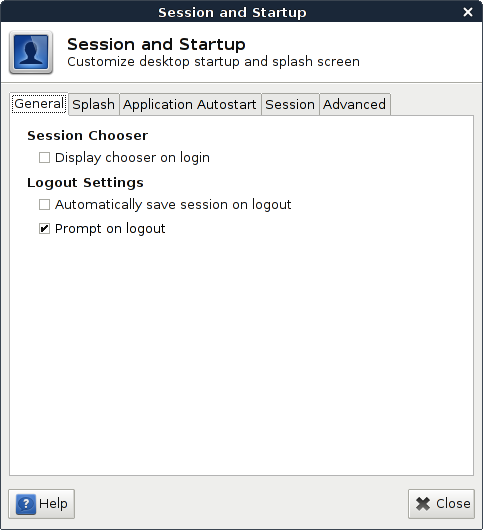
Task: Enable Display chooser on login checkbox
Action: click(x=44, y=158)
